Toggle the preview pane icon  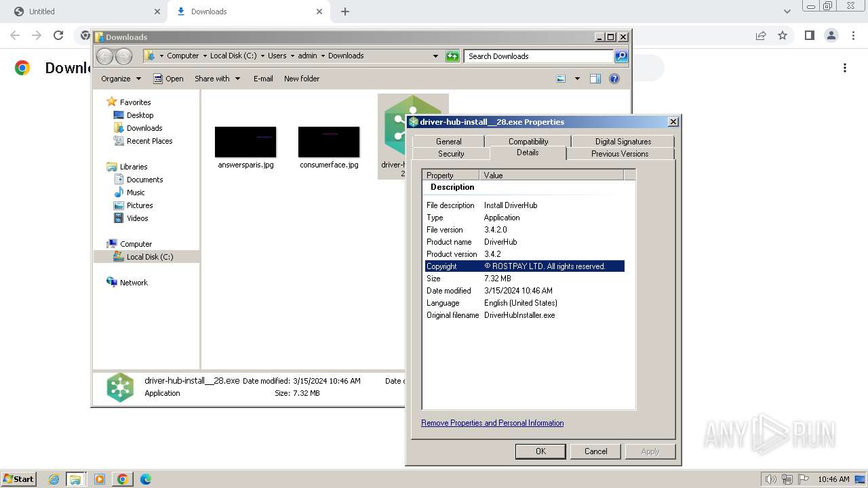pyautogui.click(x=595, y=79)
